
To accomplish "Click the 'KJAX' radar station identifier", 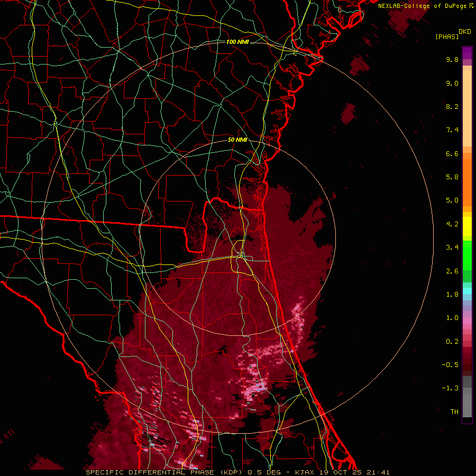I will (x=304, y=472).
